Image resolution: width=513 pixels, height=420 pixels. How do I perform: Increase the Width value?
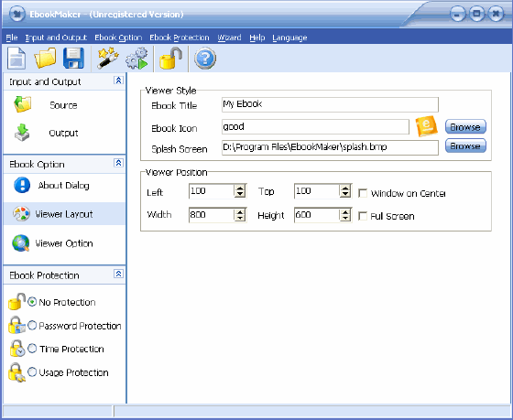pos(240,211)
